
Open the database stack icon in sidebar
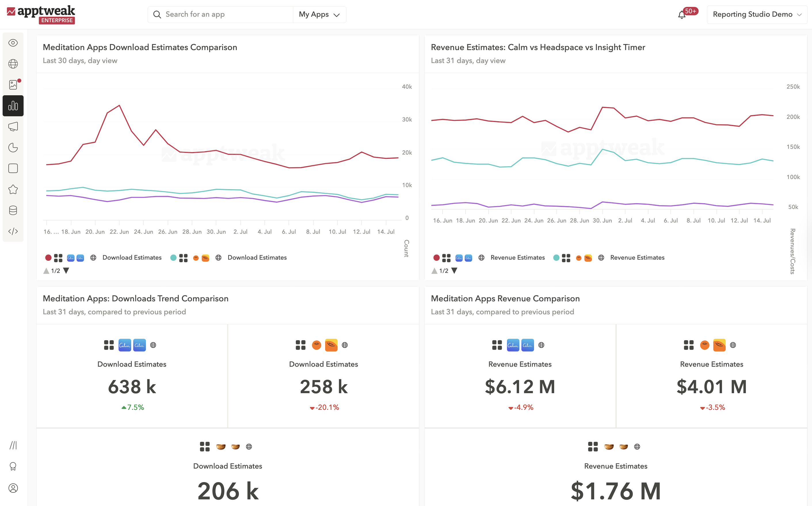[x=13, y=210]
